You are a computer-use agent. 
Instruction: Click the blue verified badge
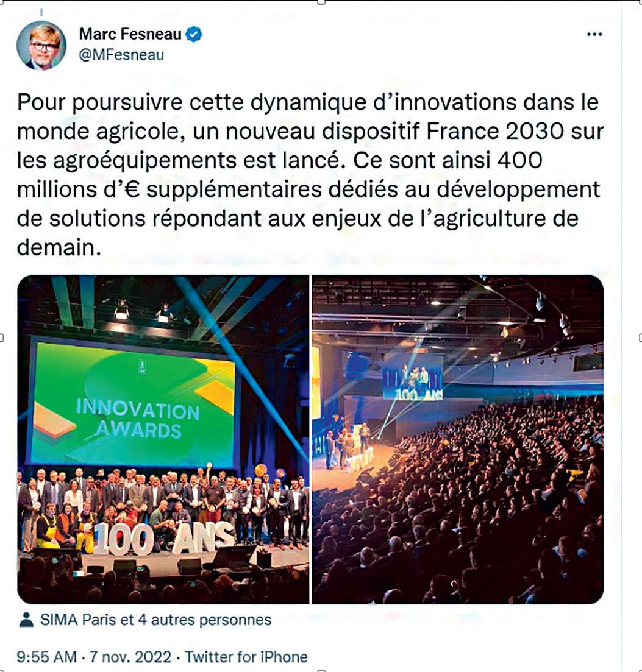pos(194,34)
